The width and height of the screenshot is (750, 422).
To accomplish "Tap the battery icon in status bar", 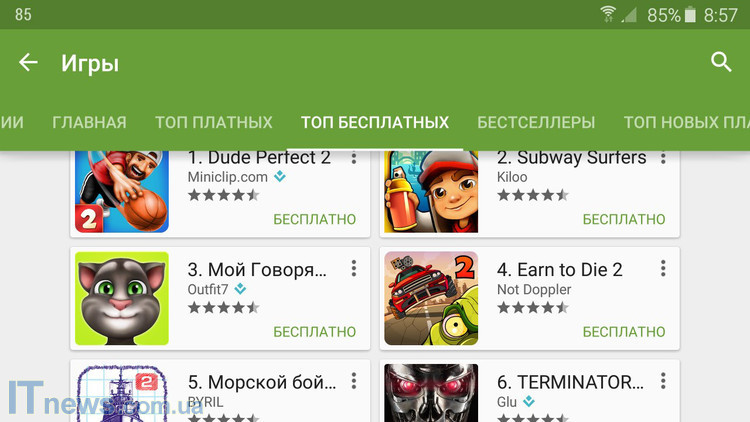I will (690, 14).
